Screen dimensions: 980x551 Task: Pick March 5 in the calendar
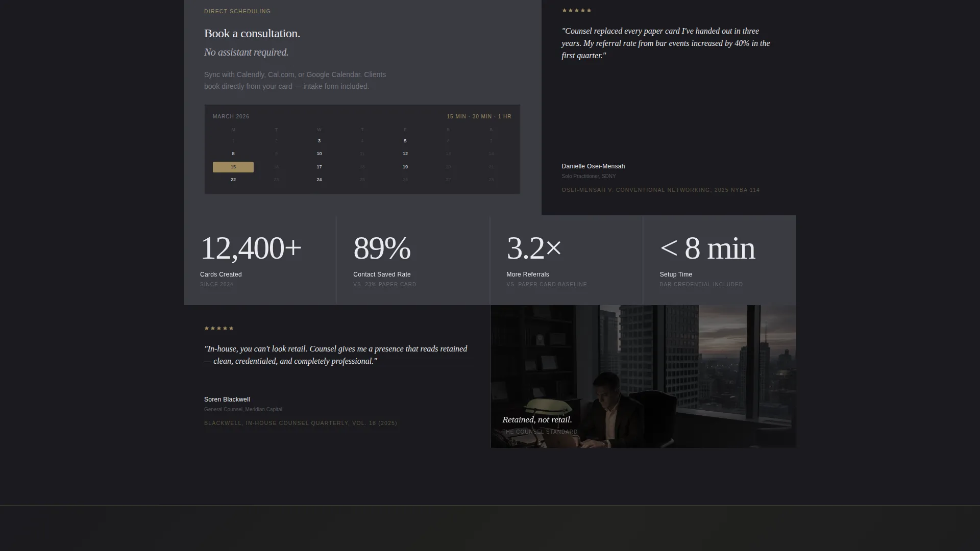coord(405,141)
